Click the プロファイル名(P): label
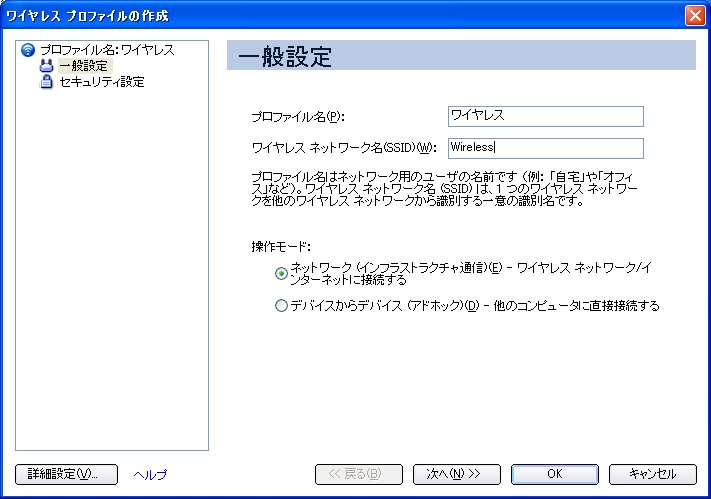Image resolution: width=711 pixels, height=499 pixels. [x=298, y=117]
